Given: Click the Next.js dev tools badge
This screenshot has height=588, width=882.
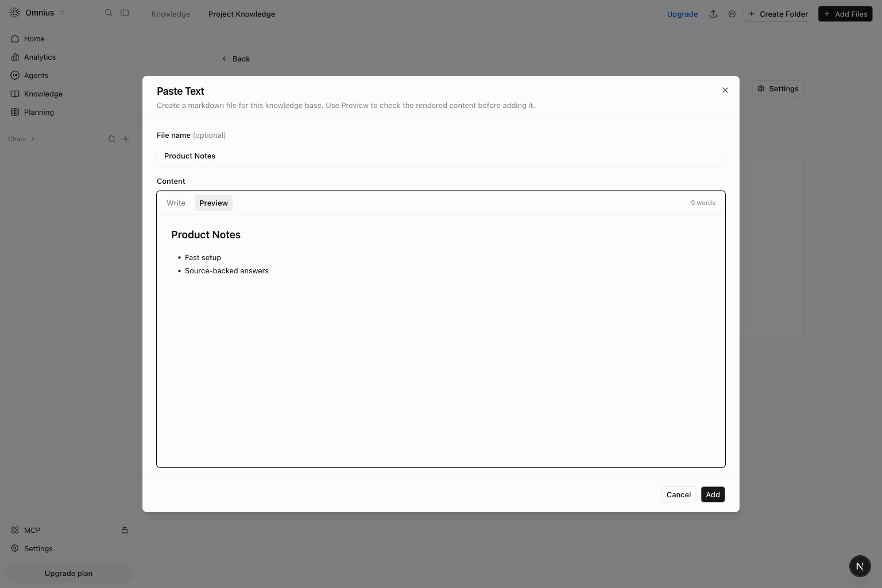Looking at the screenshot, I should pyautogui.click(x=860, y=566).
